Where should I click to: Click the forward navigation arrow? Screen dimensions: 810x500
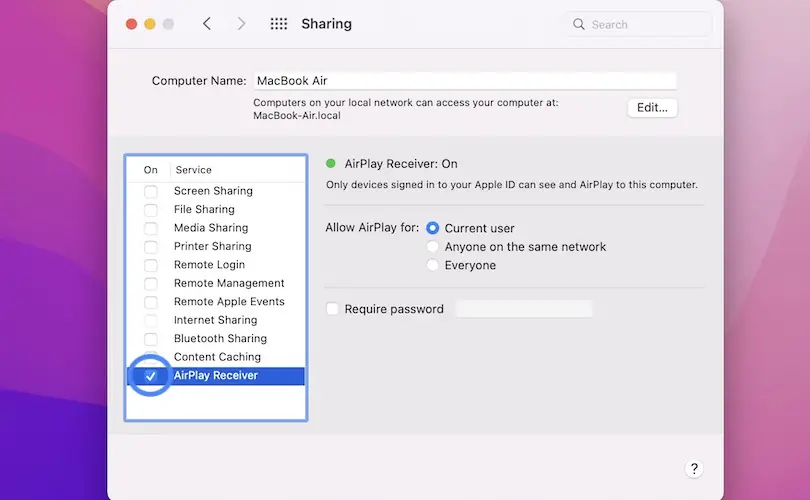pyautogui.click(x=241, y=24)
